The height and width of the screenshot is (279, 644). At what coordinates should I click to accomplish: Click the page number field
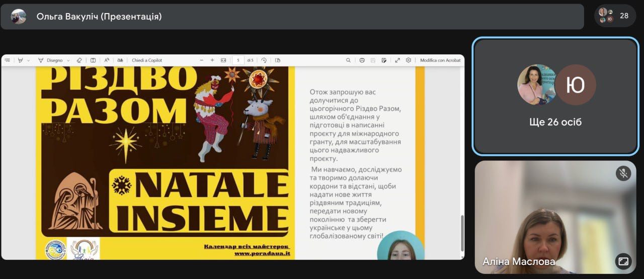point(238,60)
